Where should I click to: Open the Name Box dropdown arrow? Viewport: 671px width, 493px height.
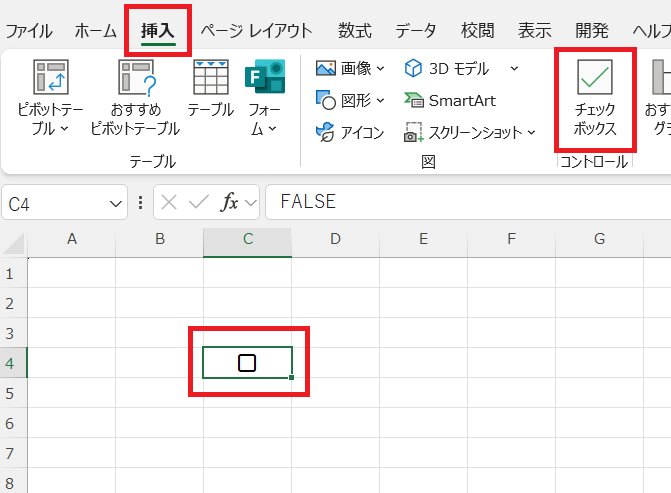pos(117,203)
